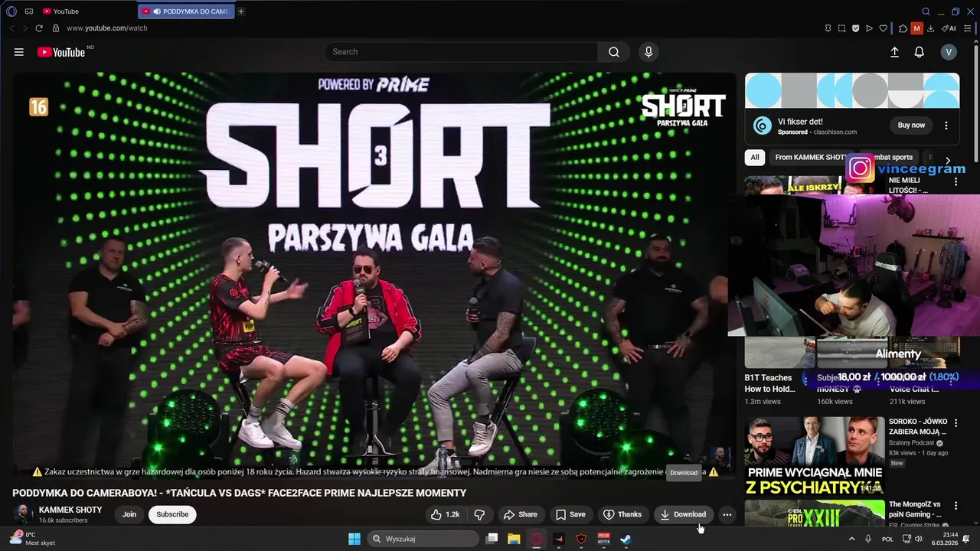Image resolution: width=980 pixels, height=551 pixels.
Task: Click the Wyszukaj taskbar search box
Action: [x=423, y=539]
